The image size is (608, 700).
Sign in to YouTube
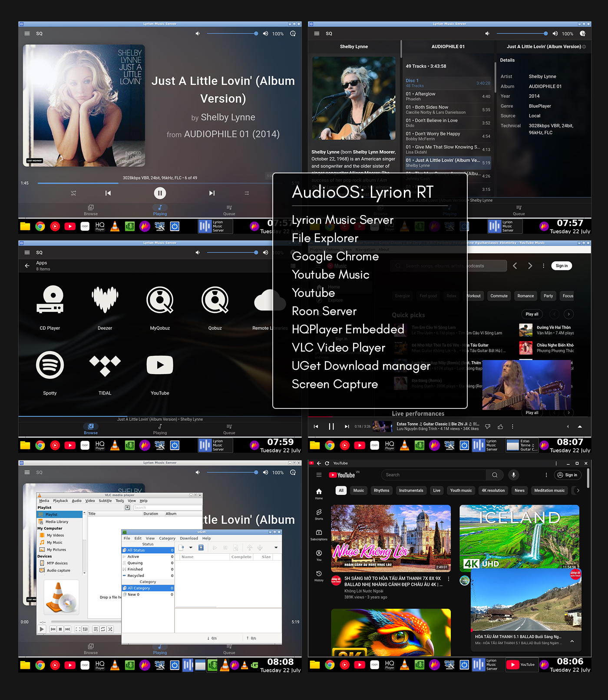tap(568, 475)
